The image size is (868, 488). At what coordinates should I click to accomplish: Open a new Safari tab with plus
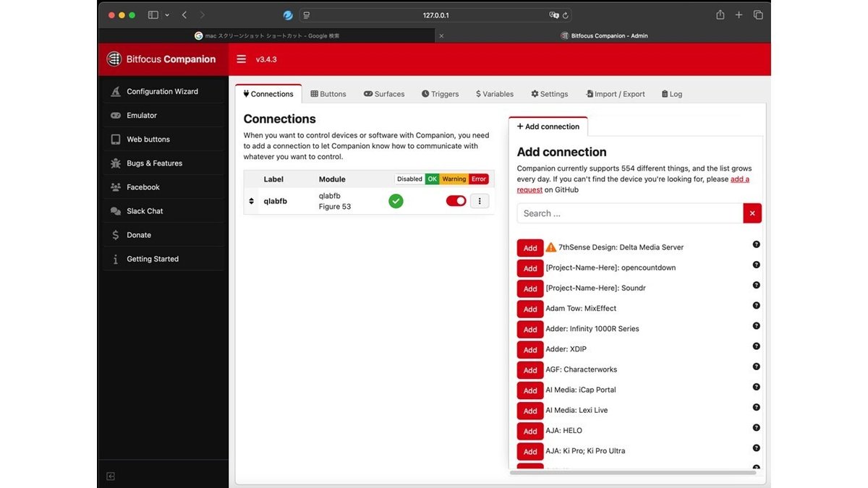click(x=739, y=14)
